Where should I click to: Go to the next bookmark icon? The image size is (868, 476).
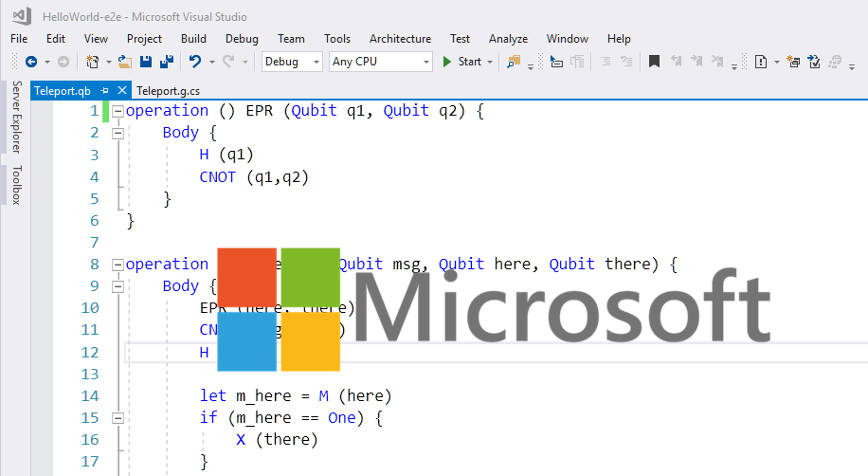[x=696, y=62]
